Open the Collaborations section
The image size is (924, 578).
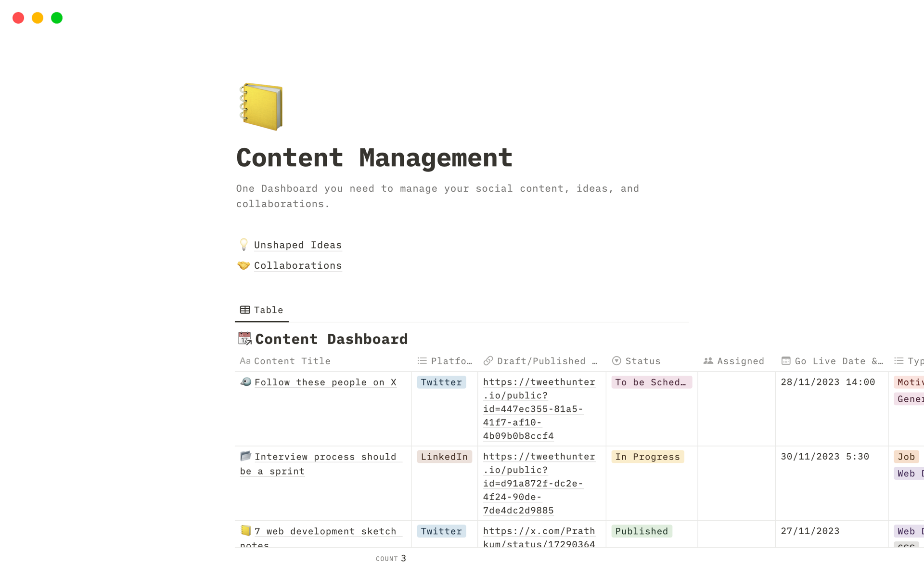[298, 265]
